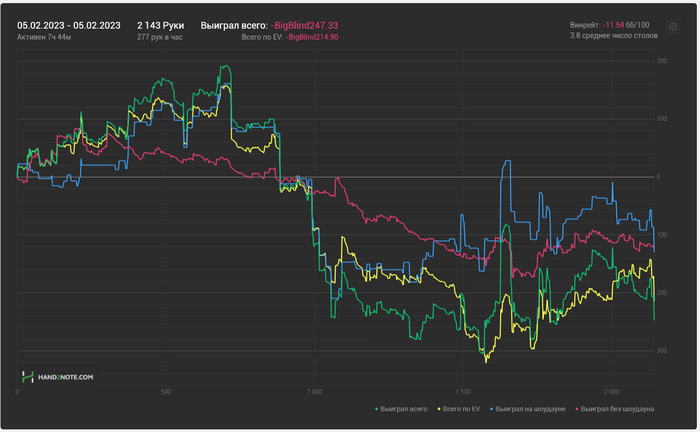Click '3.8 среднее число столов' text
Image resolution: width=700 pixels, height=432 pixels.
tap(613, 35)
